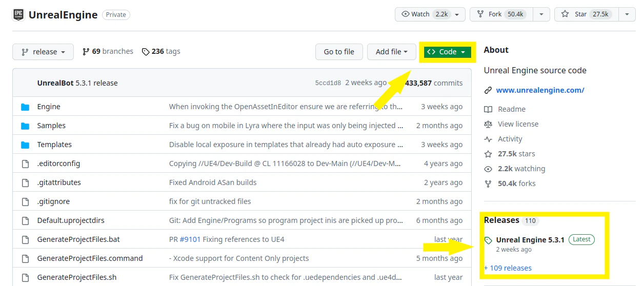Click the scale icon next to View license

(488, 124)
